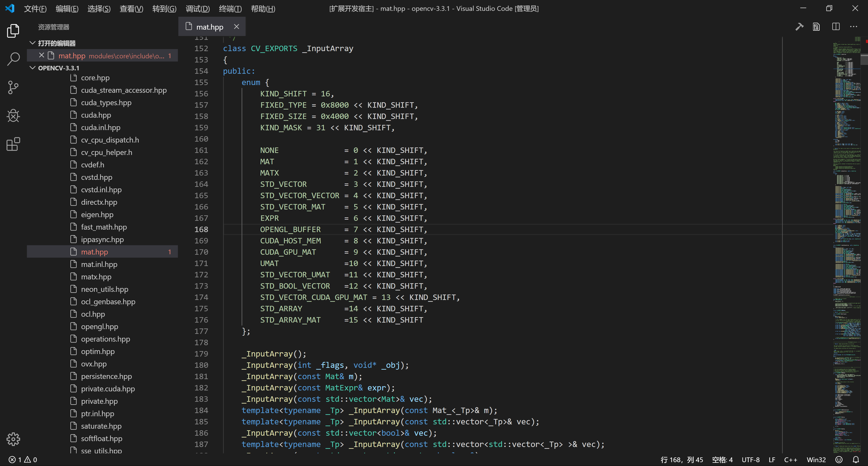Open opengl.hpp in the file tree

(x=99, y=326)
